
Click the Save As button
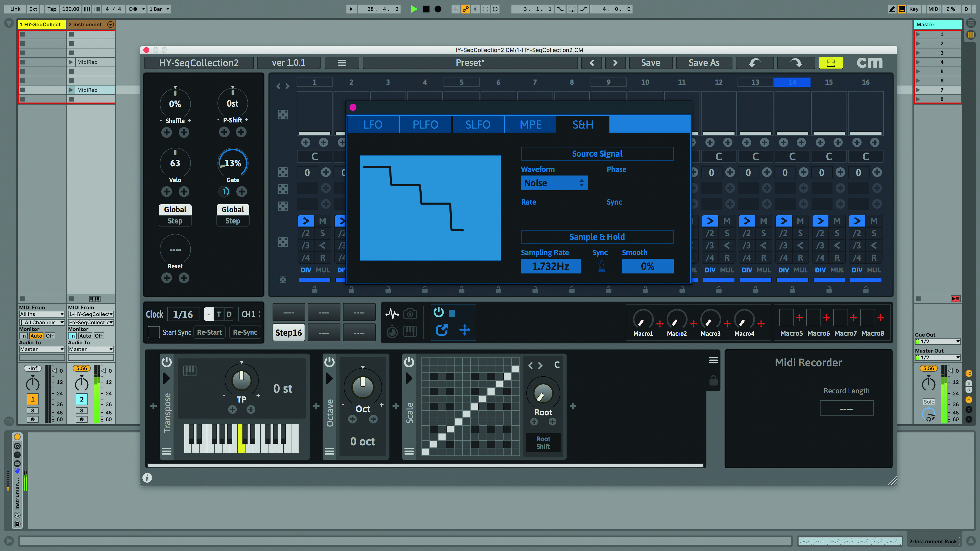[704, 63]
